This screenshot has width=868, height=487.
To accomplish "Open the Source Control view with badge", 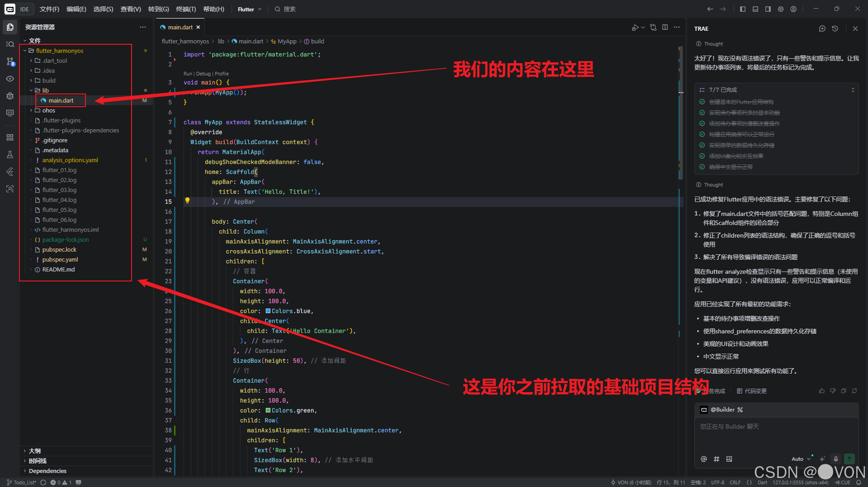I will coord(10,61).
